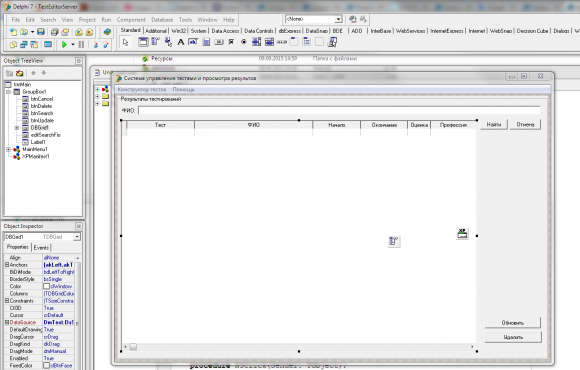The height and width of the screenshot is (370, 580).
Task: Select the arrow pointer tool in palette
Action: [125, 42]
